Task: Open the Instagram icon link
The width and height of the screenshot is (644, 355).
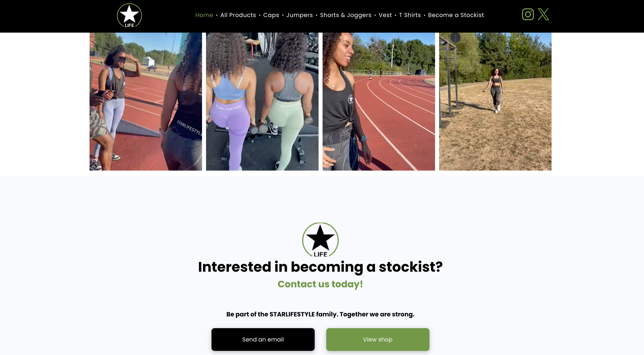Action: 528,14
